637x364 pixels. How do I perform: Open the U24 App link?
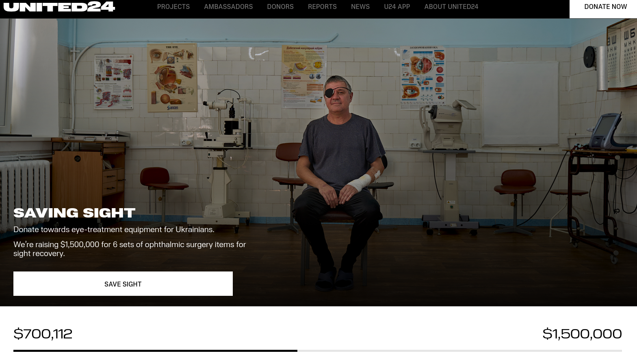[397, 7]
